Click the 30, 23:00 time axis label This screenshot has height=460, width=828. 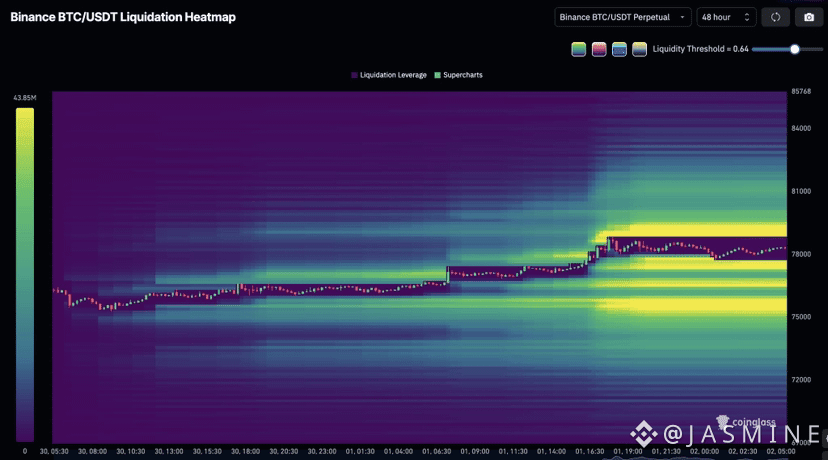[x=322, y=452]
